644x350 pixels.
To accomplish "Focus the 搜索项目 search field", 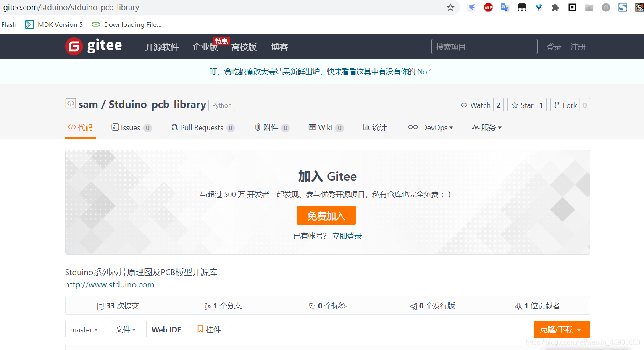I will (484, 47).
